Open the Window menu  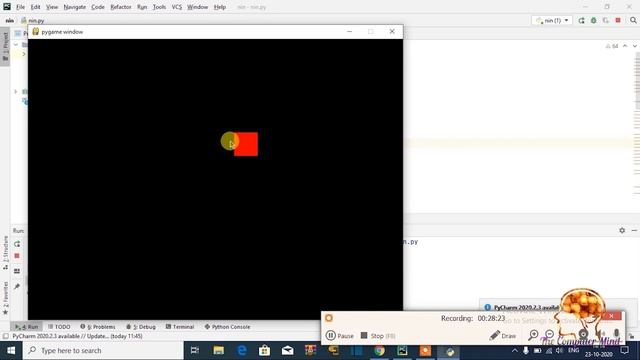click(198, 7)
